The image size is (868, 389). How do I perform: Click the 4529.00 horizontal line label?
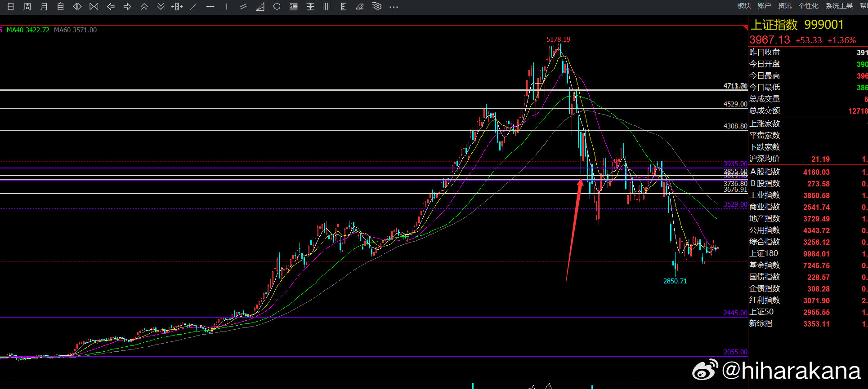point(735,104)
